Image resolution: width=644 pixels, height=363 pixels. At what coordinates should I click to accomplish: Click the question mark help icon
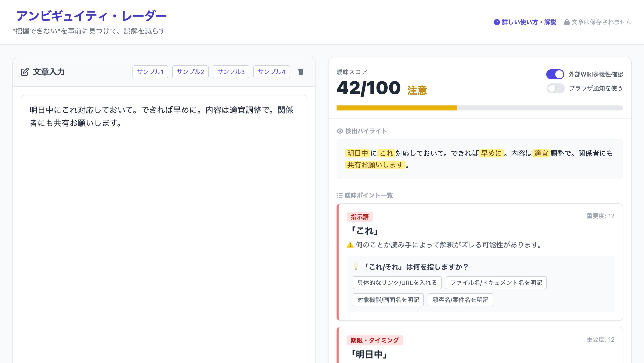point(497,22)
